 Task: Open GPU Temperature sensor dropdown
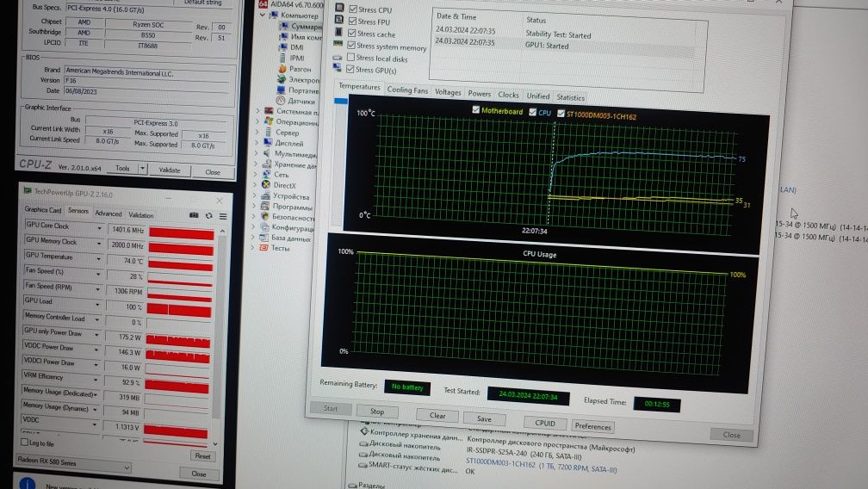click(x=98, y=259)
